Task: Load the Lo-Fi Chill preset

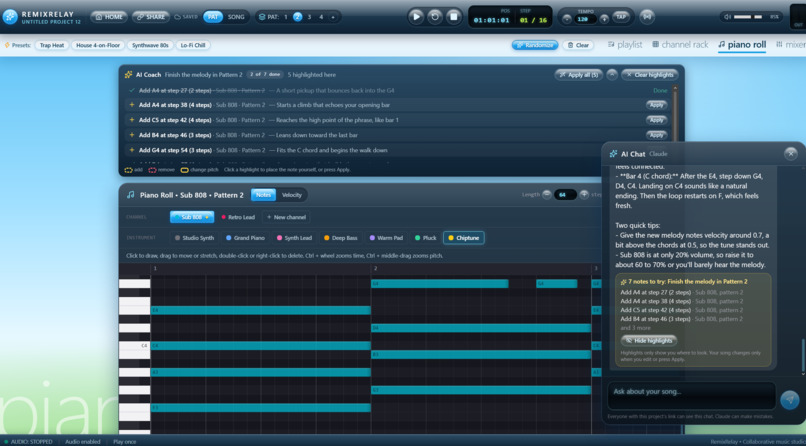Action: tap(193, 45)
